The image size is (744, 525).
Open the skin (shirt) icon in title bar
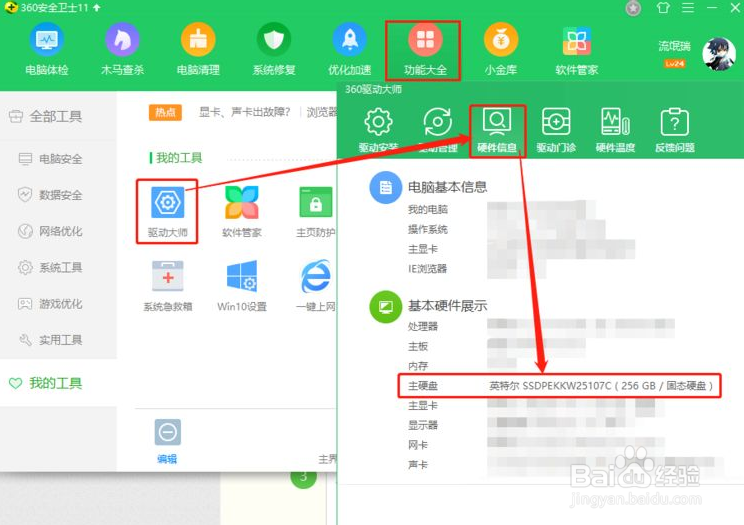click(x=663, y=8)
